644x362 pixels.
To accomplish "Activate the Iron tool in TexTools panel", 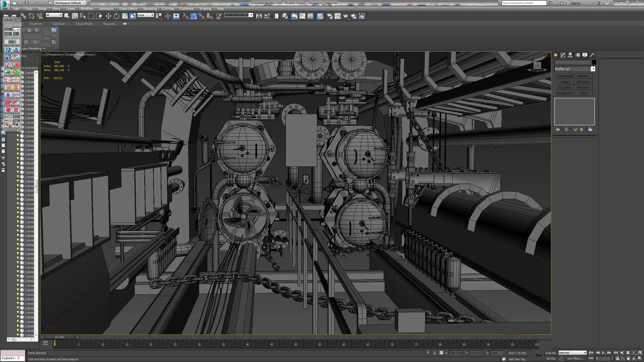I will click(x=8, y=72).
